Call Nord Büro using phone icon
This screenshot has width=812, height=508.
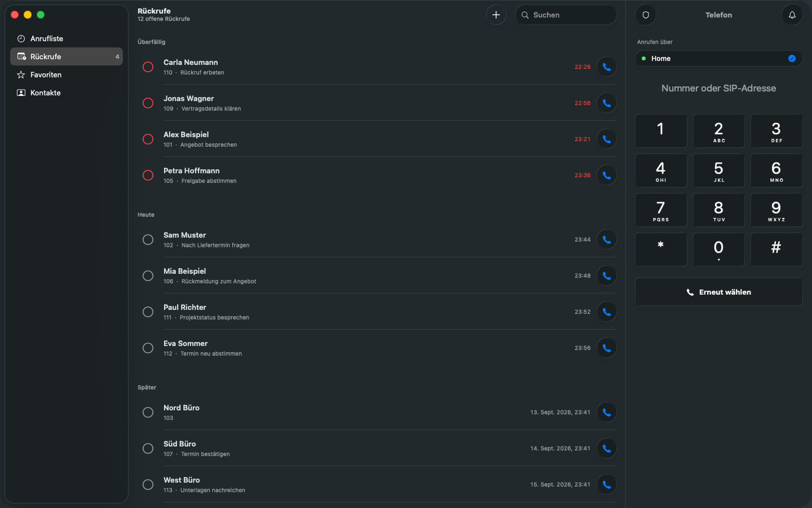(607, 412)
